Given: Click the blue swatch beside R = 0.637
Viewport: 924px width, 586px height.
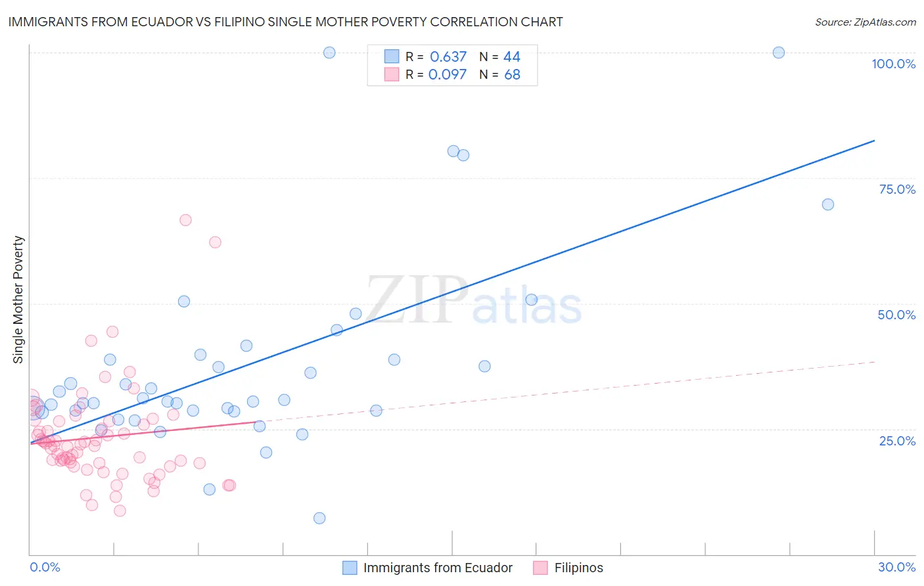Looking at the screenshot, I should click(392, 56).
